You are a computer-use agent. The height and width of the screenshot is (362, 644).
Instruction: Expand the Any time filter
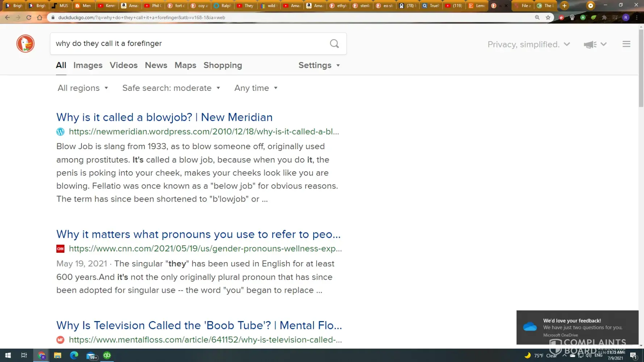coord(256,88)
